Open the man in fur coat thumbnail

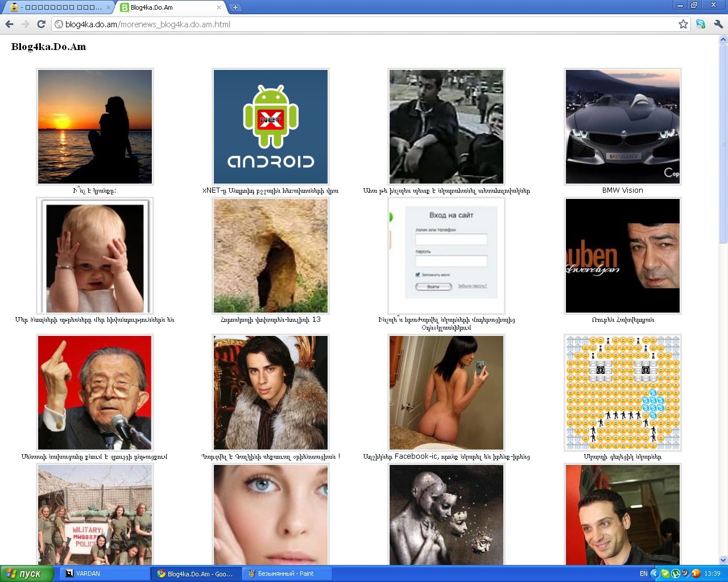[x=271, y=393]
